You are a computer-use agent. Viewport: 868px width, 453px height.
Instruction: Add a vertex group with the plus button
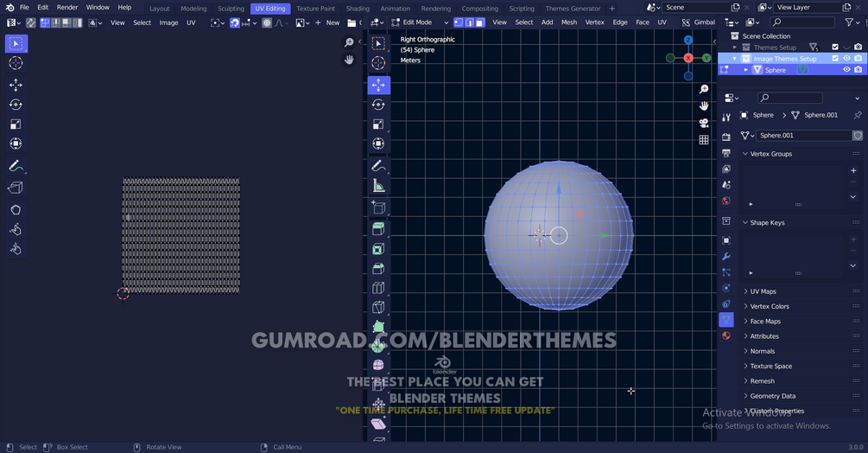point(853,170)
